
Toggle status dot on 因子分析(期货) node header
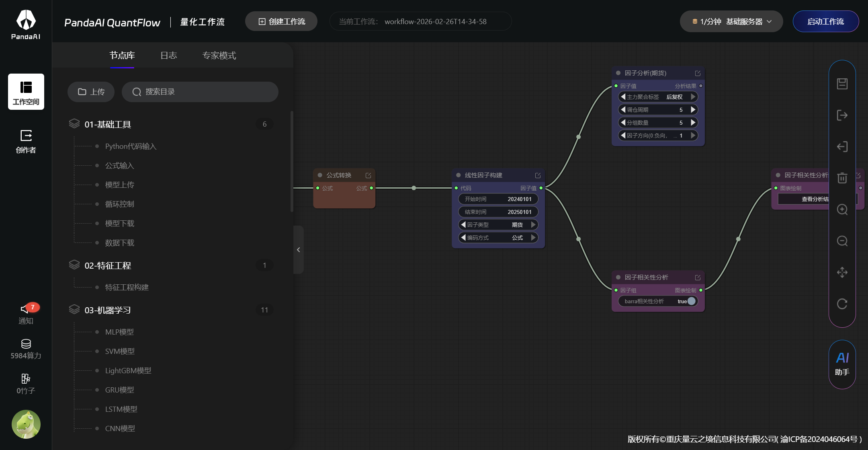tap(618, 73)
